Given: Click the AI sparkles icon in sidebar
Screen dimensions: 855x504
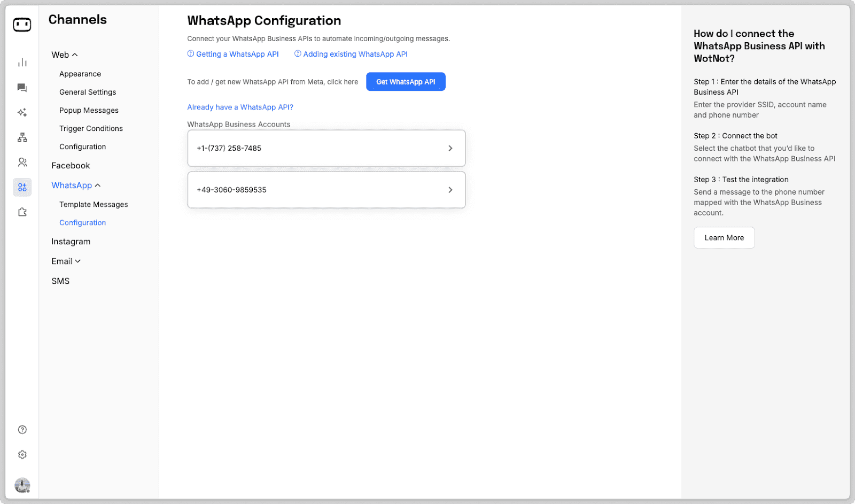Looking at the screenshot, I should click(22, 112).
